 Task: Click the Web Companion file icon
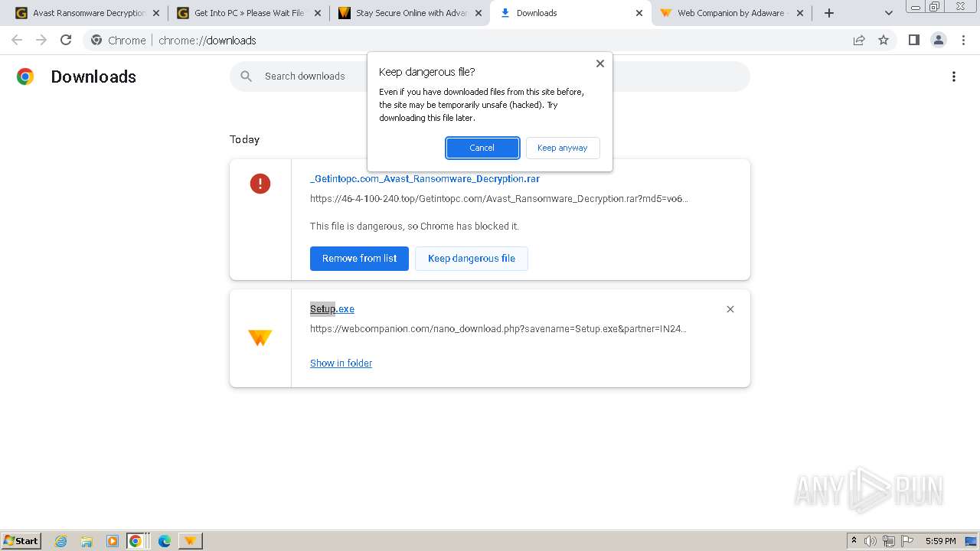pos(260,337)
